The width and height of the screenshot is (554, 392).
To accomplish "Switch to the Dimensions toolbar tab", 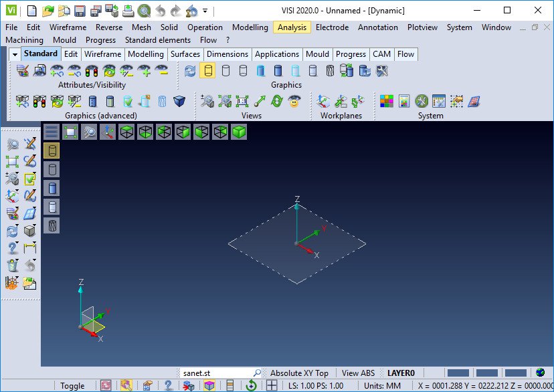I will pyautogui.click(x=227, y=54).
